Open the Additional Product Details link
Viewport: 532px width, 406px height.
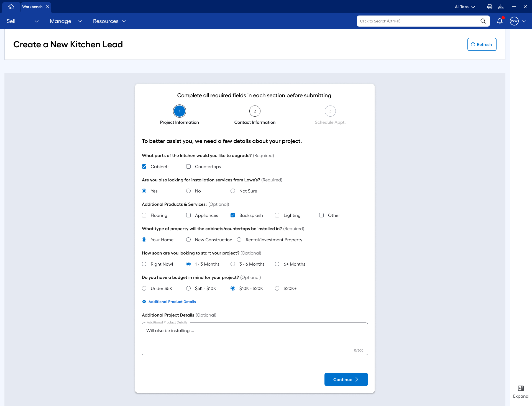point(172,302)
